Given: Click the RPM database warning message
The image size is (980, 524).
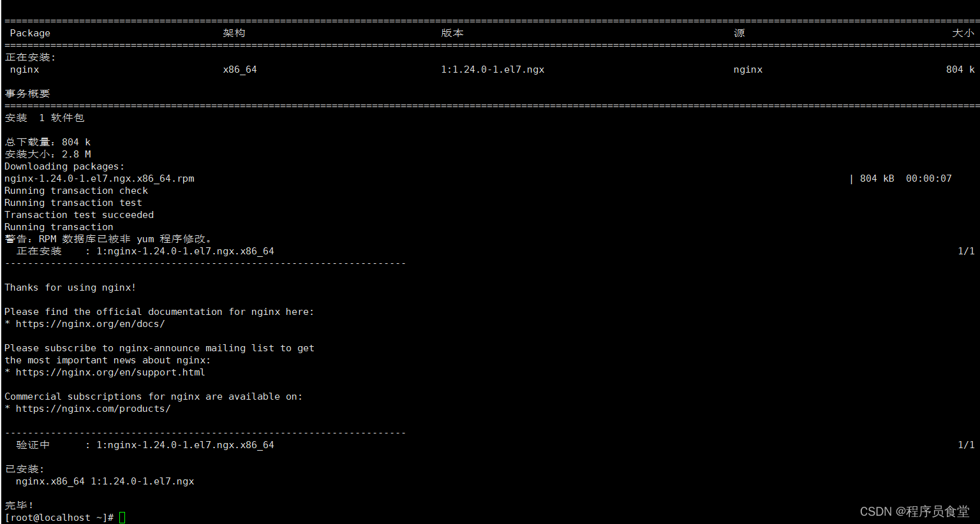Looking at the screenshot, I should pyautogui.click(x=108, y=238).
